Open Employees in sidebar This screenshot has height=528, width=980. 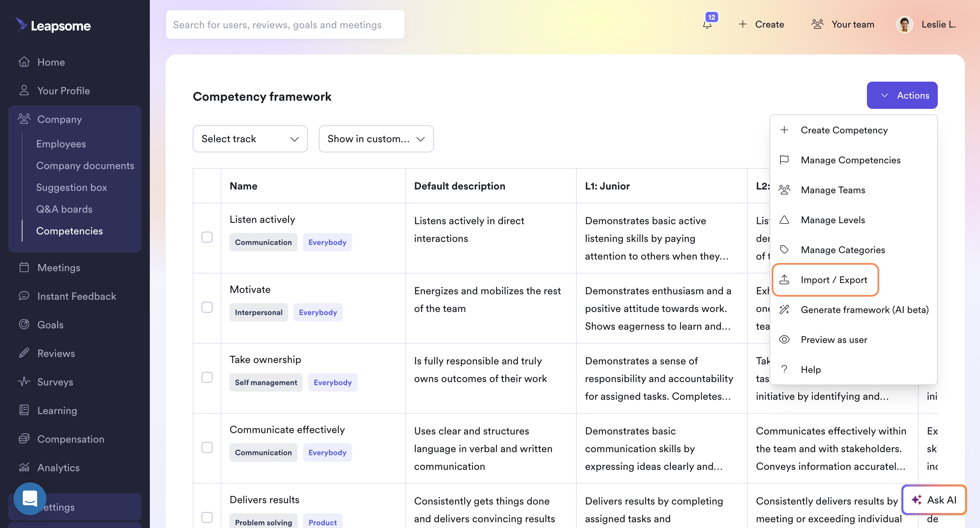click(x=61, y=144)
